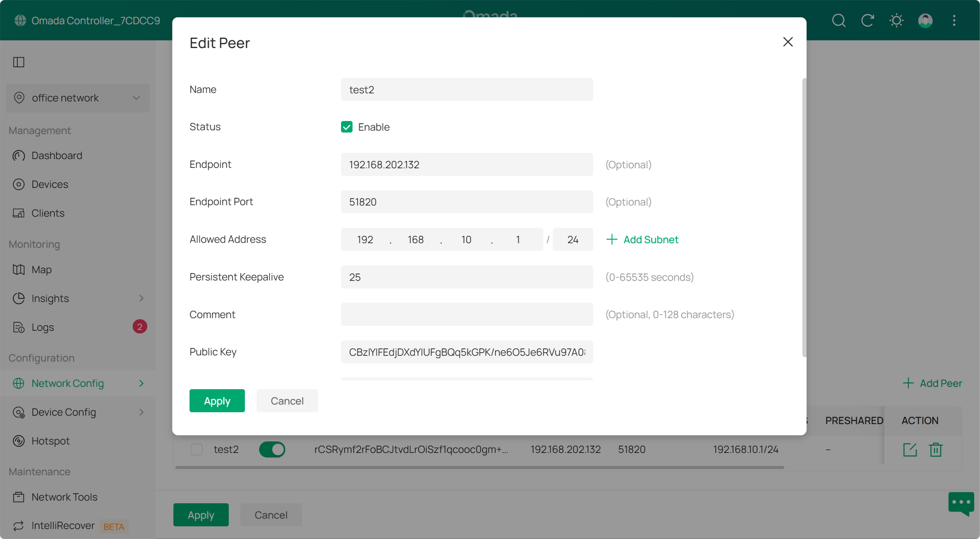
Task: Click the ACTION column header
Action: (x=919, y=421)
